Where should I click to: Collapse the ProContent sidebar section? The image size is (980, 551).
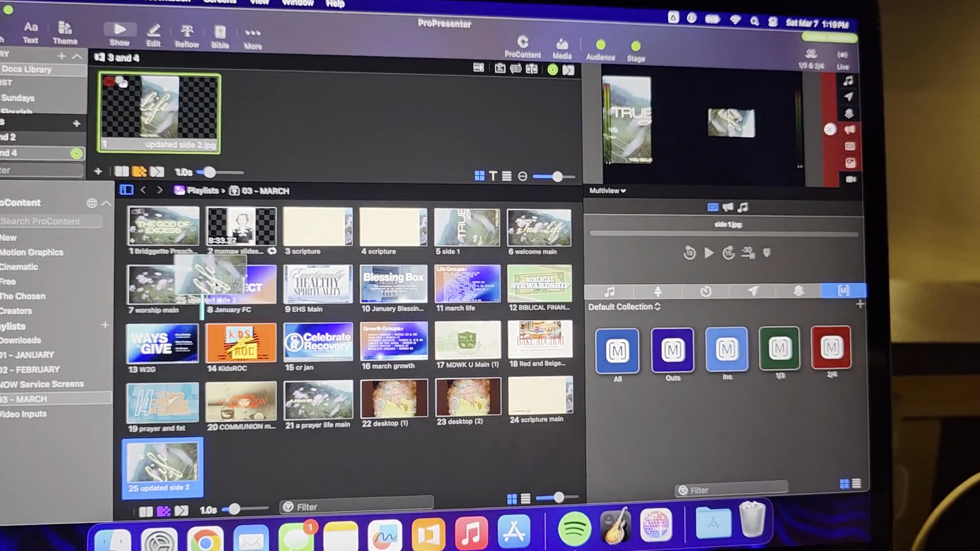tap(107, 203)
